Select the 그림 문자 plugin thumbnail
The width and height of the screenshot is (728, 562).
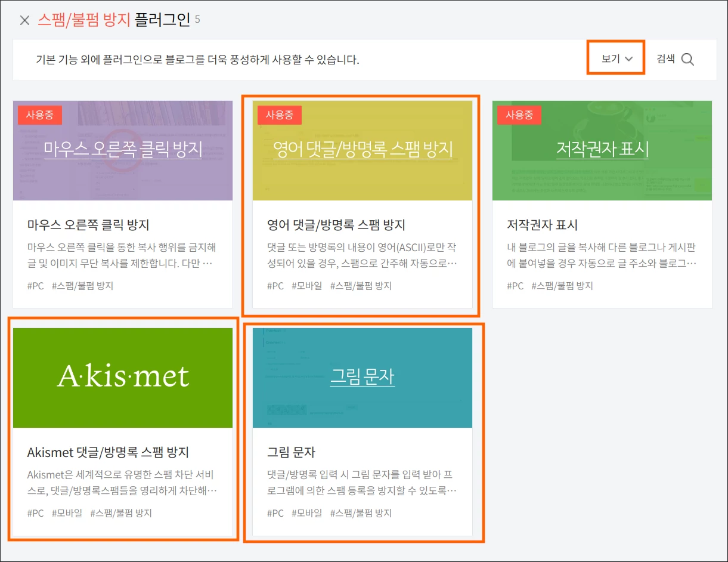[361, 377]
